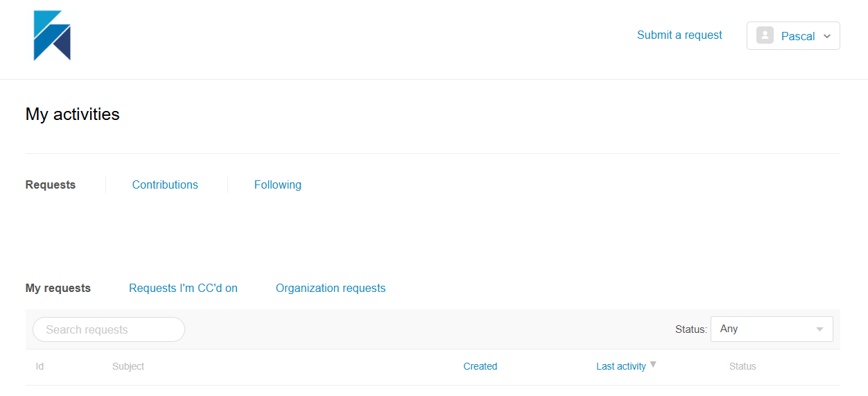Click the Id column header
Image resolution: width=868 pixels, height=396 pixels.
40,367
